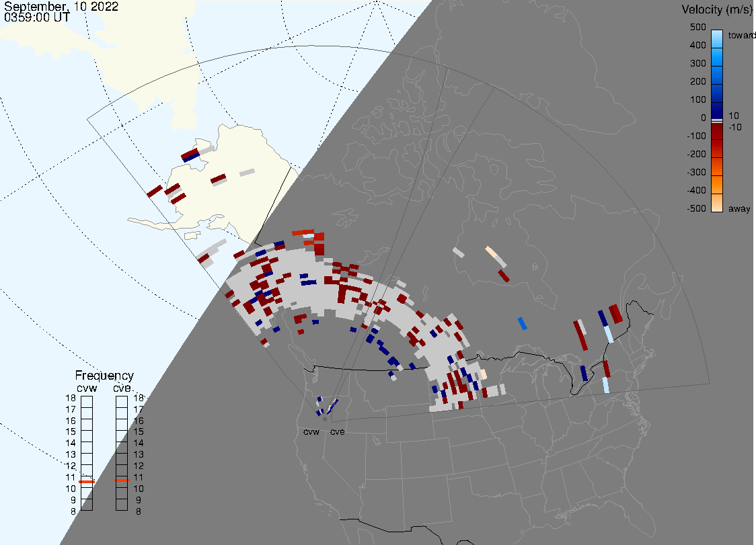Click the 'cvw' frequency column header
Screen dimensions: 756x545
87,388
